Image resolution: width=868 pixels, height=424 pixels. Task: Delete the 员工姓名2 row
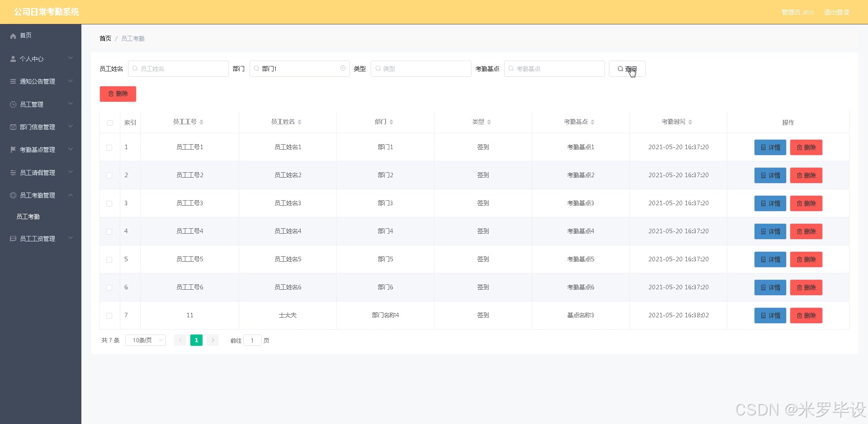click(x=806, y=175)
